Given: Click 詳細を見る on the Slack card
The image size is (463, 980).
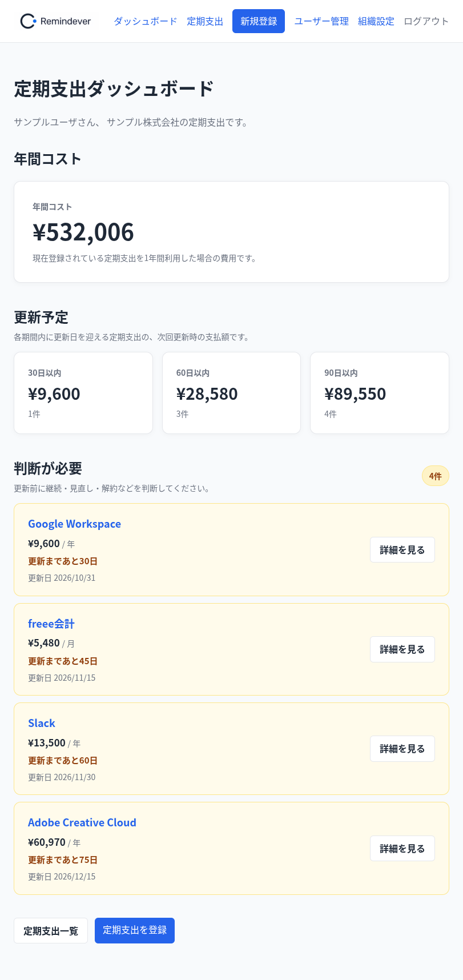Looking at the screenshot, I should [402, 749].
